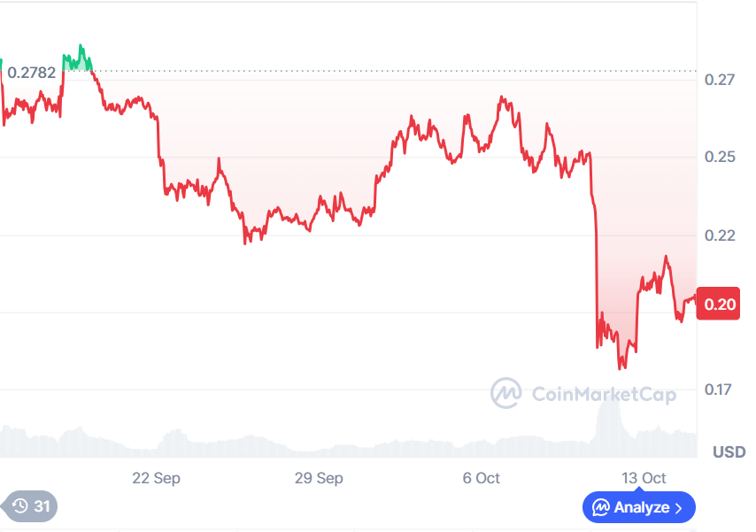Screen dimensions: 756x532
Task: Click the CoinMarketCap logo inside Analyze button
Action: pyautogui.click(x=600, y=508)
